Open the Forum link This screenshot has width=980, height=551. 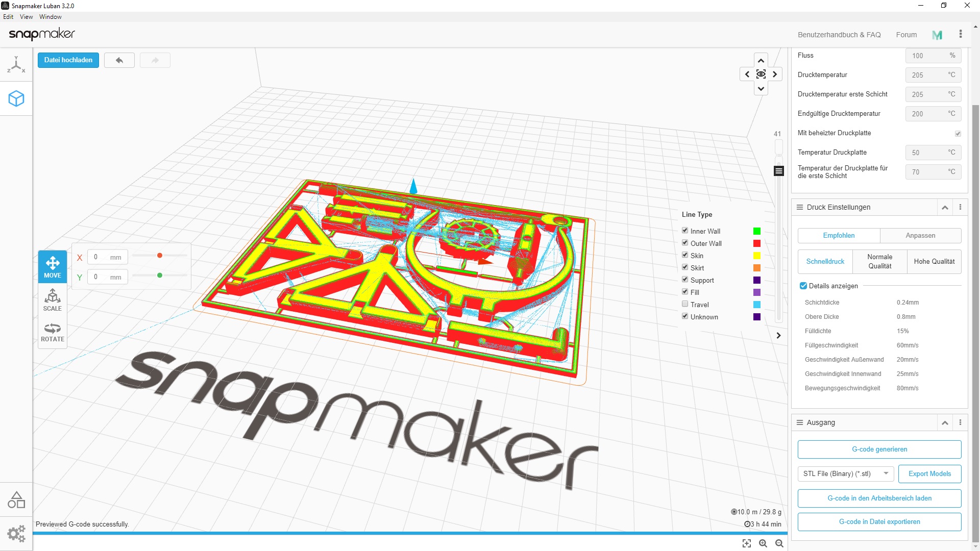[906, 35]
